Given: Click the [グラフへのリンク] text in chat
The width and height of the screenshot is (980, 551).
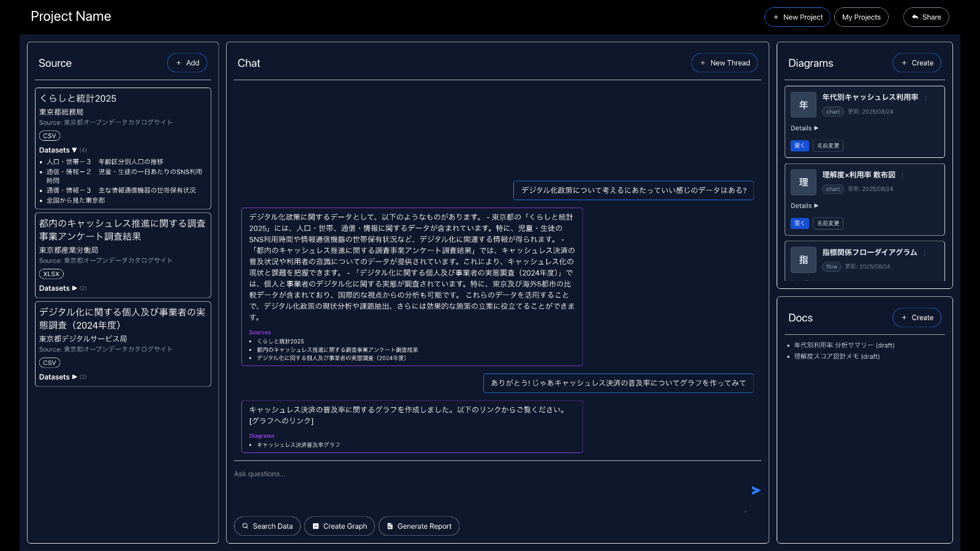Looking at the screenshot, I should point(281,421).
